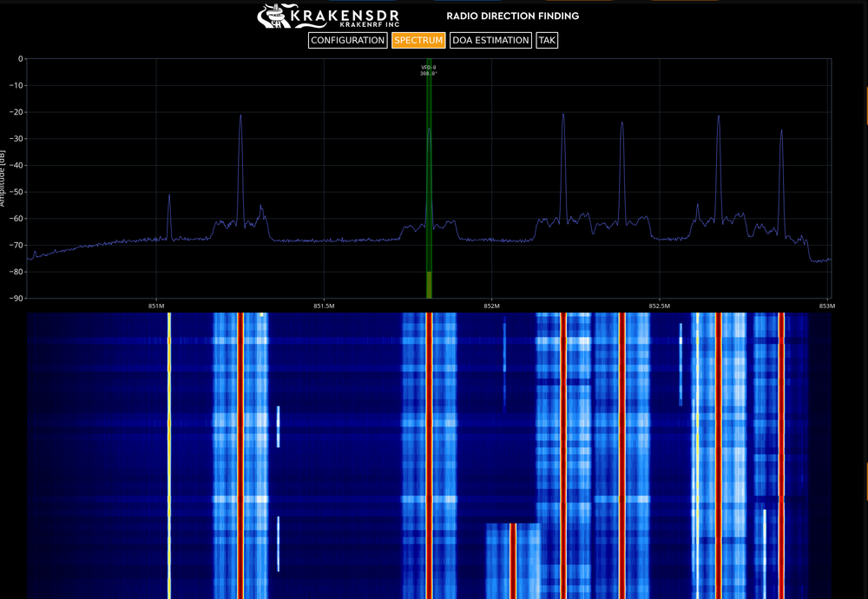The image size is (868, 599).
Task: Select the highlighted Spectrum tab
Action: pos(418,40)
